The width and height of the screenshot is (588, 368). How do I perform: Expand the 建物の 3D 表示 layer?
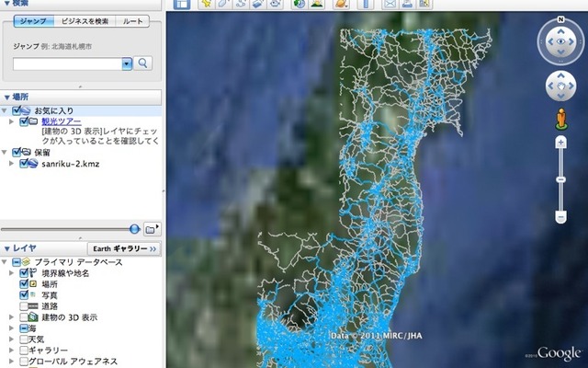[12, 317]
